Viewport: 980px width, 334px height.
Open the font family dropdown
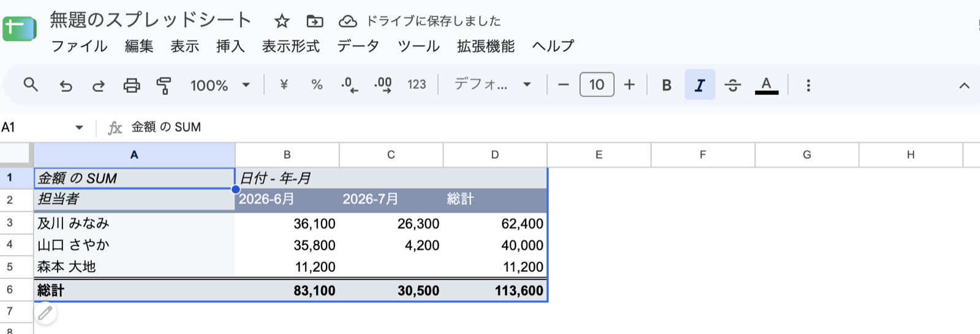pyautogui.click(x=492, y=85)
